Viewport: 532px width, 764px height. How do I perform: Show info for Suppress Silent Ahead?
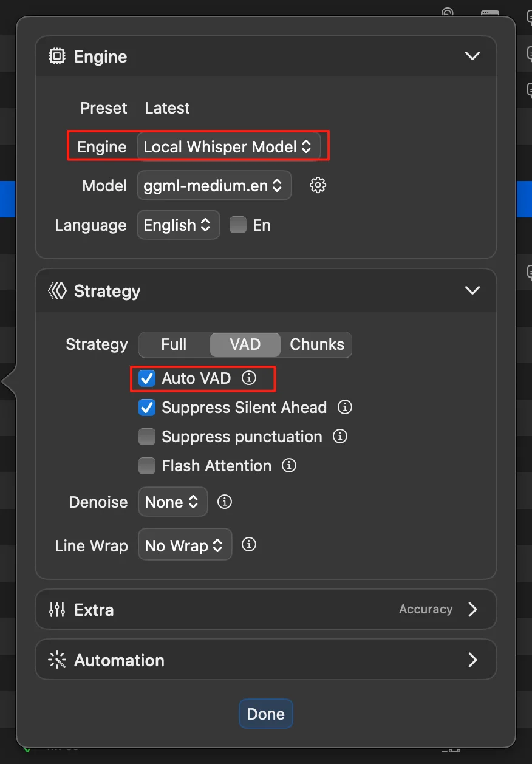pyautogui.click(x=345, y=407)
